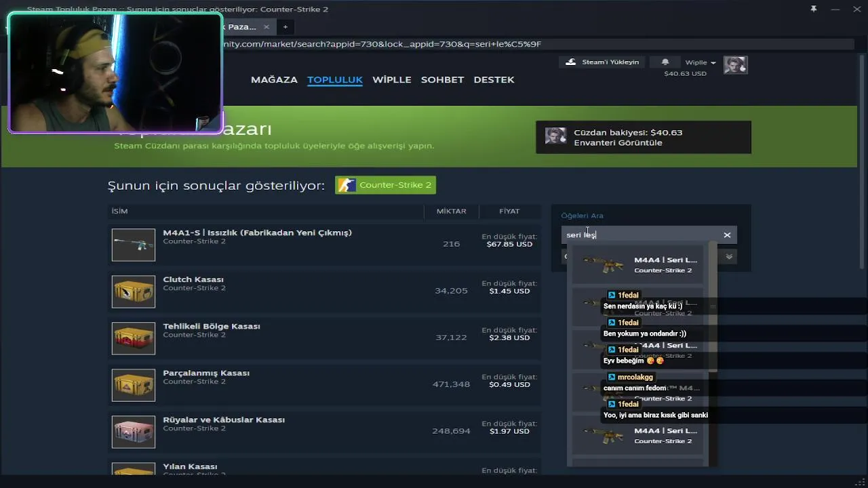Click the Clutch Kasası listing name

[193, 279]
